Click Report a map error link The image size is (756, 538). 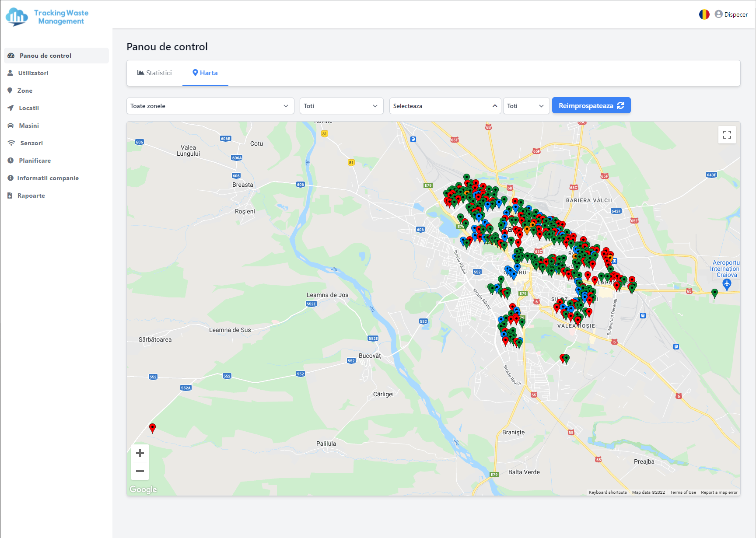coord(719,493)
